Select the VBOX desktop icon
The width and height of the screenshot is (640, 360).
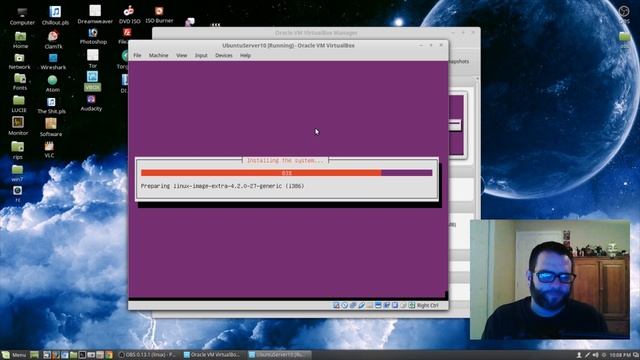[x=92, y=81]
